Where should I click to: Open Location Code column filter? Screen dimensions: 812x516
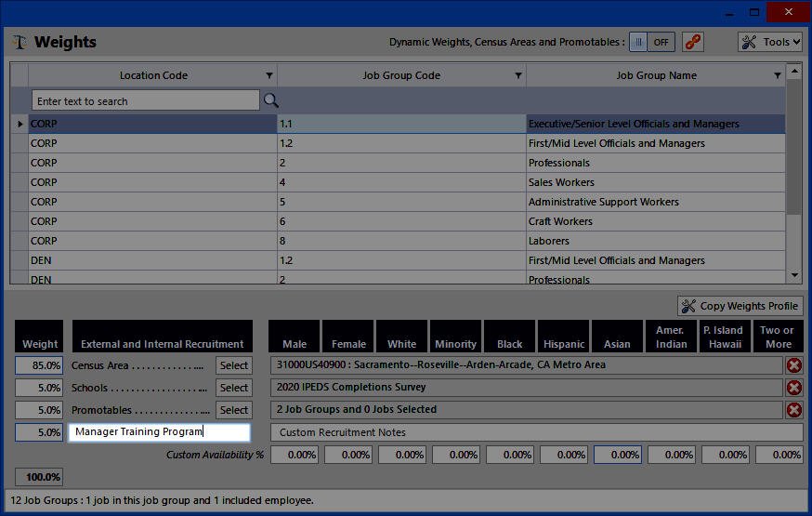point(269,76)
